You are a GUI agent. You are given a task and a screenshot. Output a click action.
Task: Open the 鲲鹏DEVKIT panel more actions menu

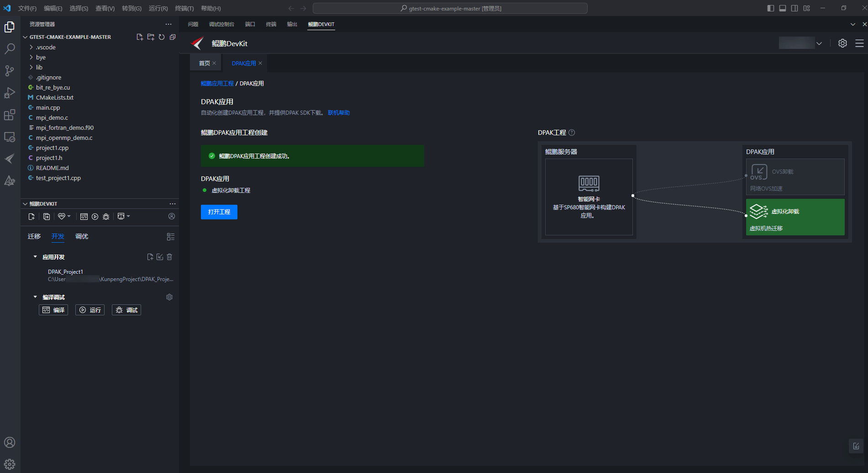coord(173,204)
